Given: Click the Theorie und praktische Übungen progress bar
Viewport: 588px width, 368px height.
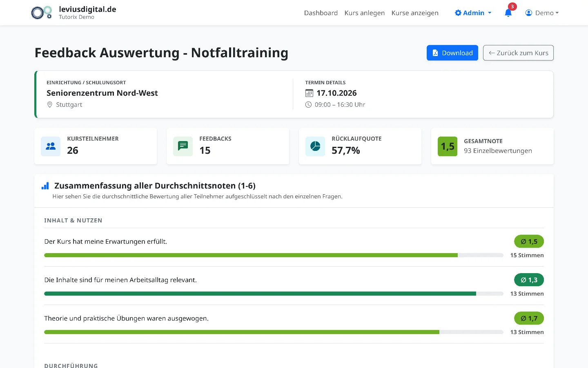Looking at the screenshot, I should pyautogui.click(x=274, y=332).
